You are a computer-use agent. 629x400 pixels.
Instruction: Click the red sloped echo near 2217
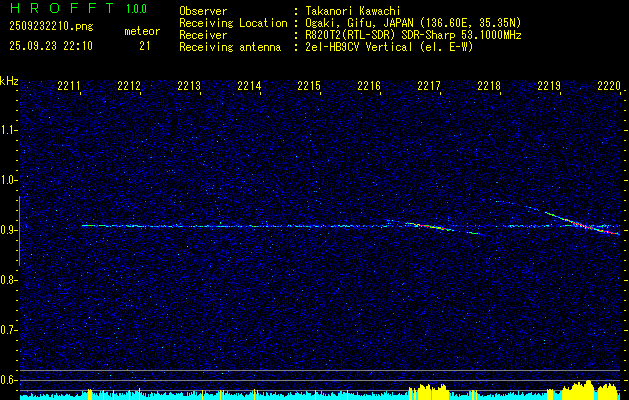(431, 226)
